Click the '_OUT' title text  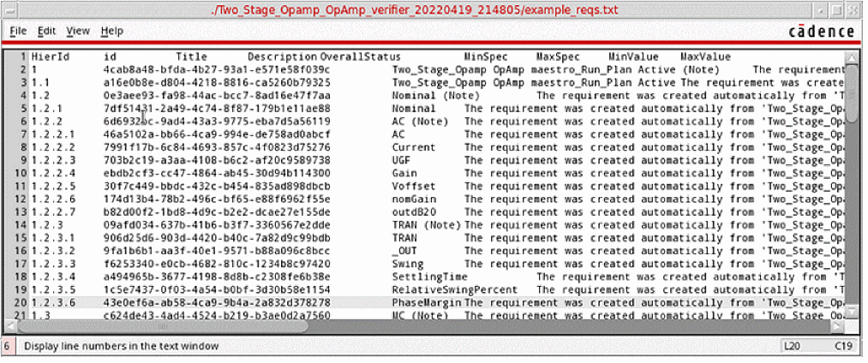pos(404,251)
